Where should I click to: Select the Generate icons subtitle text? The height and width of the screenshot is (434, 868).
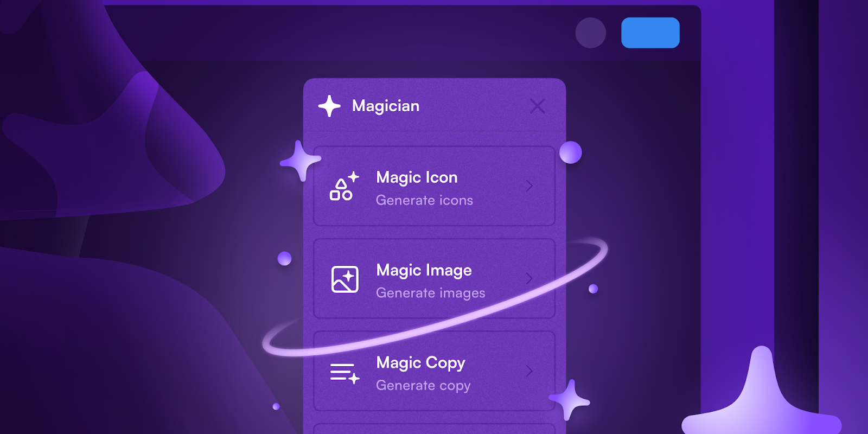pos(424,200)
